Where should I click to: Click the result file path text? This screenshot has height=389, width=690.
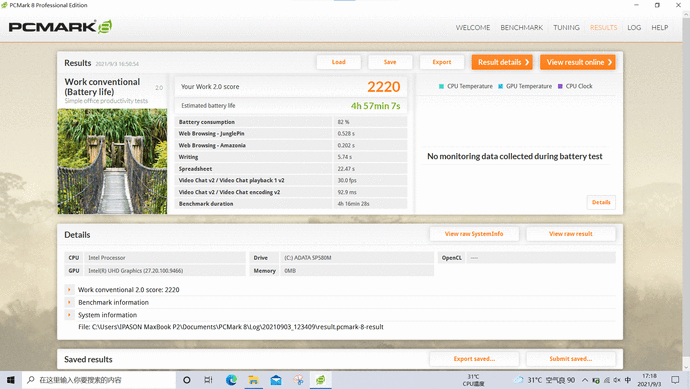(231, 327)
